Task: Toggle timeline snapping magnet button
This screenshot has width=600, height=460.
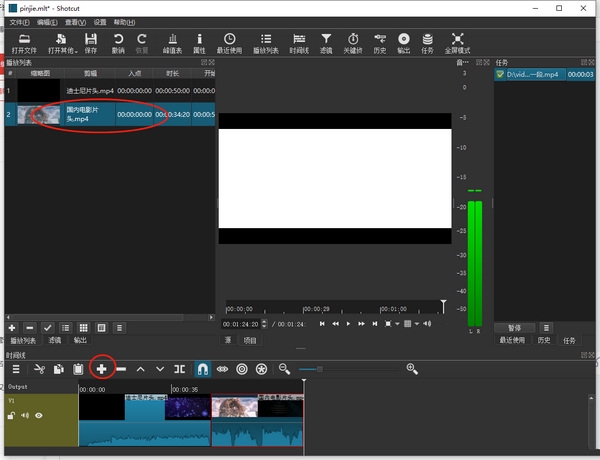Action: pyautogui.click(x=203, y=369)
